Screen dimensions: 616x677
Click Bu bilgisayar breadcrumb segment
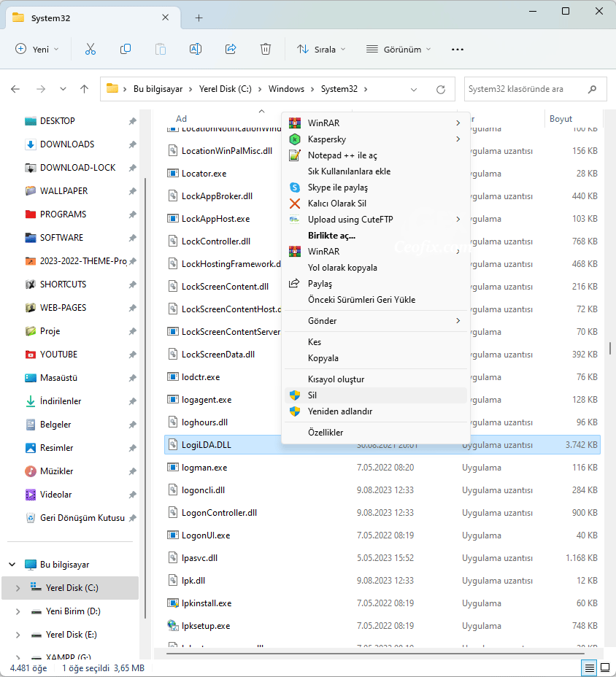(158, 89)
